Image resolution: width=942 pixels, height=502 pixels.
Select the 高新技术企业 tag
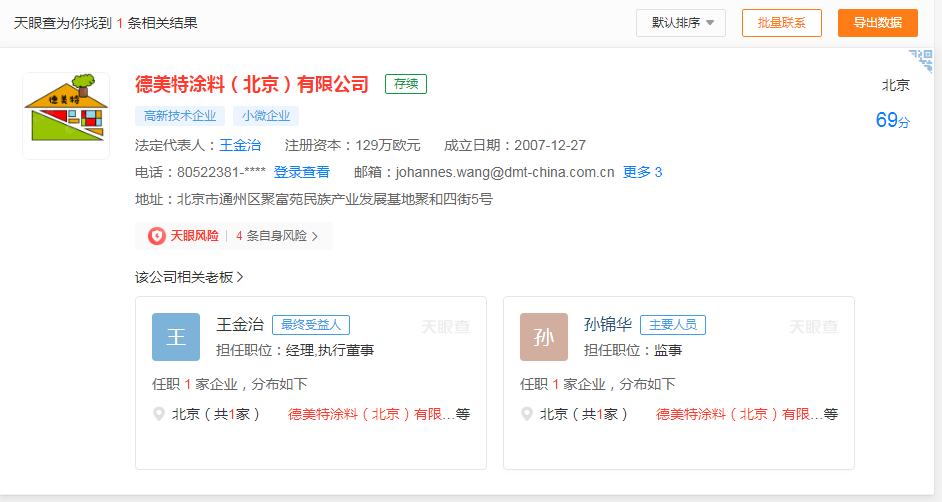click(180, 116)
